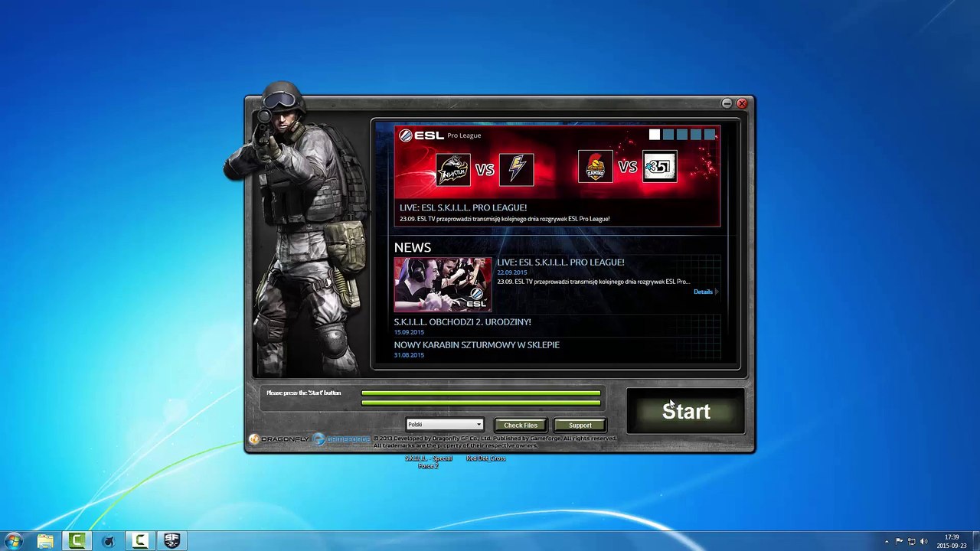Click the Gameforge logo in the launcher footer

[341, 439]
